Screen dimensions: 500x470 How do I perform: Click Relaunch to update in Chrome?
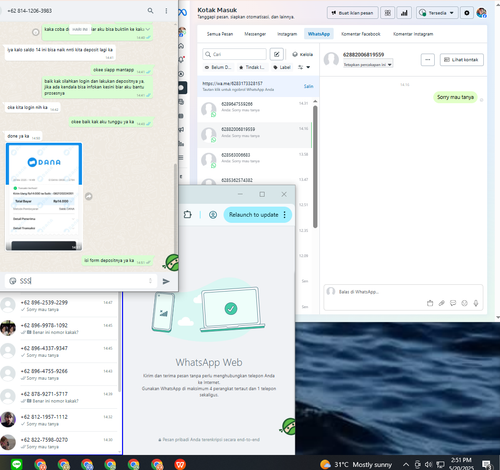point(253,215)
